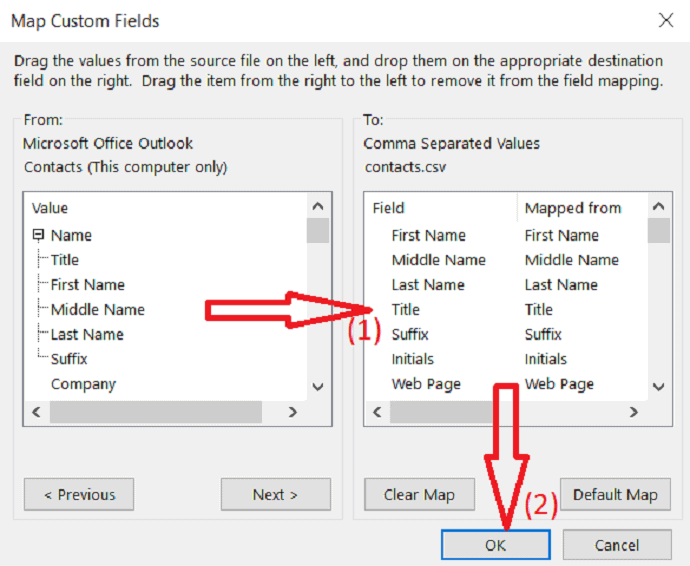Screen dimensions: 690x566
Task: Click down arrow of Value list scrollbar
Action: tap(318, 387)
